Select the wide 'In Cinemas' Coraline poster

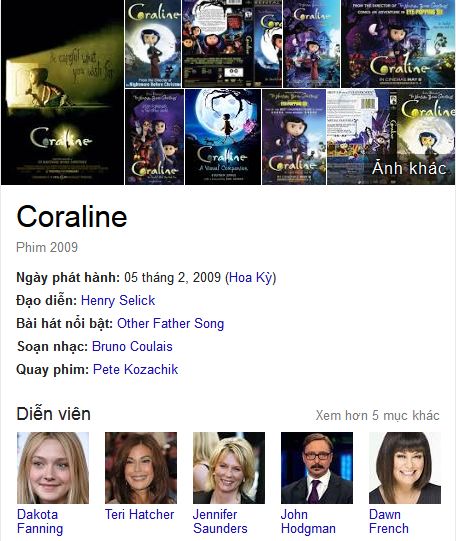coord(398,44)
